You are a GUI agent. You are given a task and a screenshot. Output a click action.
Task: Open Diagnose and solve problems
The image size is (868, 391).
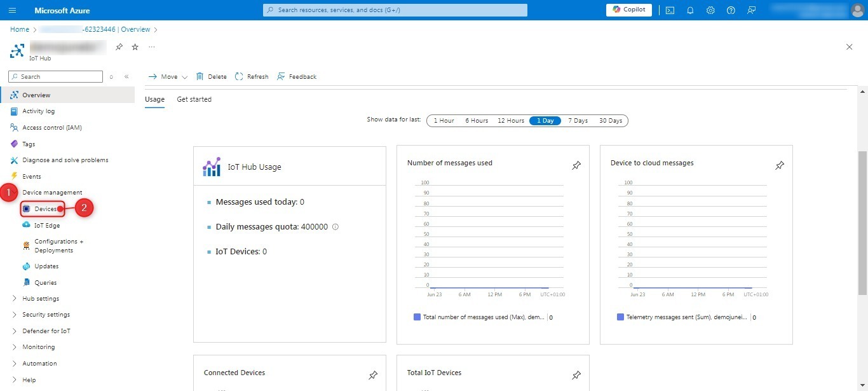point(65,160)
